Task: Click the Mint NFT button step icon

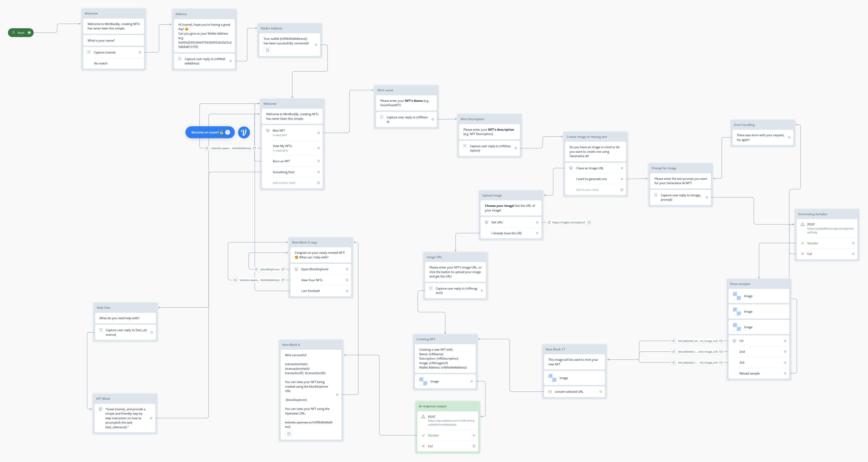Action: point(268,131)
